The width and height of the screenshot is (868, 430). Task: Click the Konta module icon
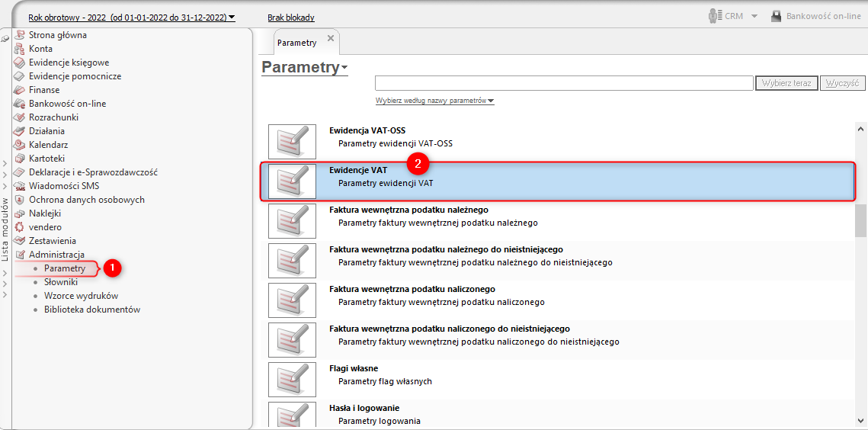[x=20, y=49]
